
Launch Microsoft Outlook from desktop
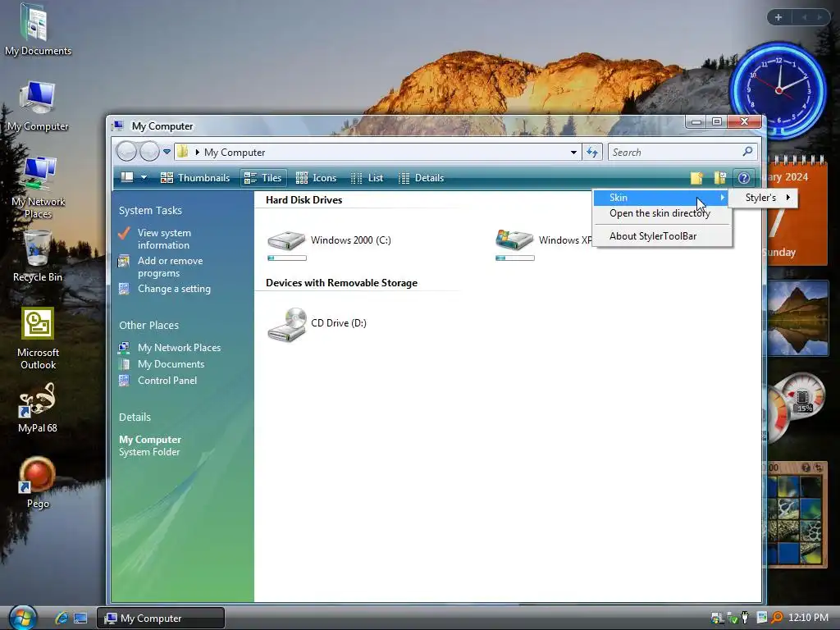point(38,339)
